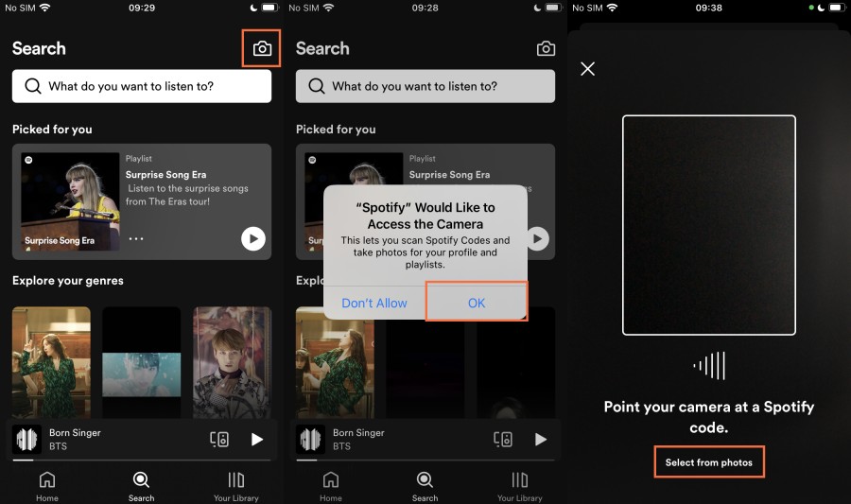Open the Home tab on the undimmed screen
Viewport: 851px width, 504px height.
coord(46,485)
